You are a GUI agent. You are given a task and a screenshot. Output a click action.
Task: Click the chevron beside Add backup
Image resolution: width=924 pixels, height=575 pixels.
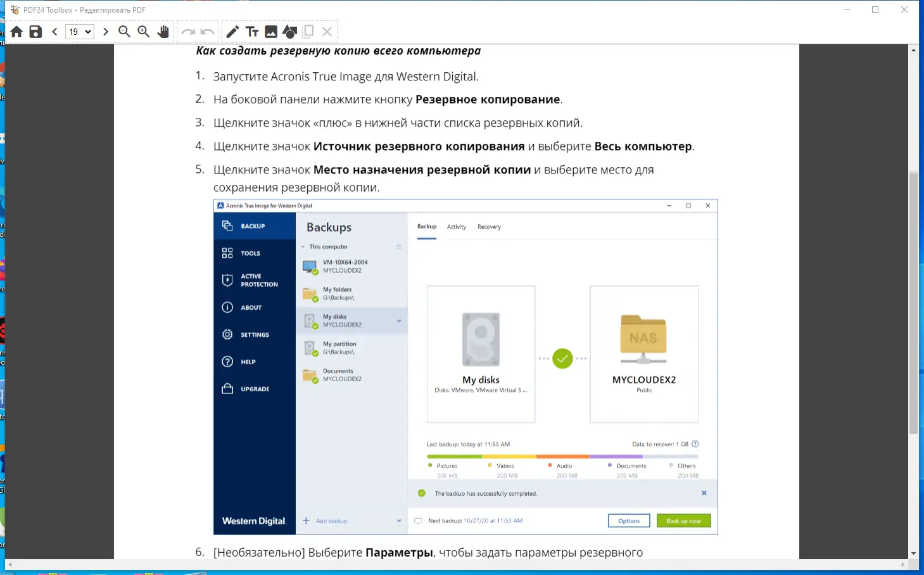[x=399, y=521]
